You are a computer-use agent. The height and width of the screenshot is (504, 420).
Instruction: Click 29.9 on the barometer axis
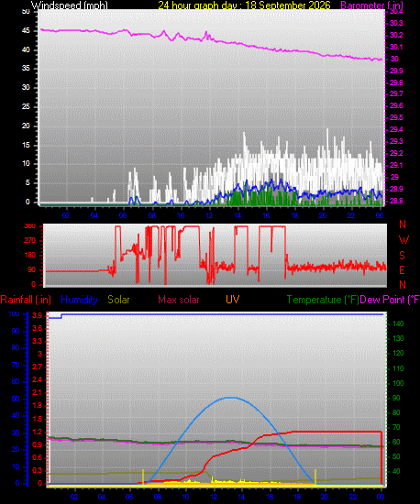396,71
